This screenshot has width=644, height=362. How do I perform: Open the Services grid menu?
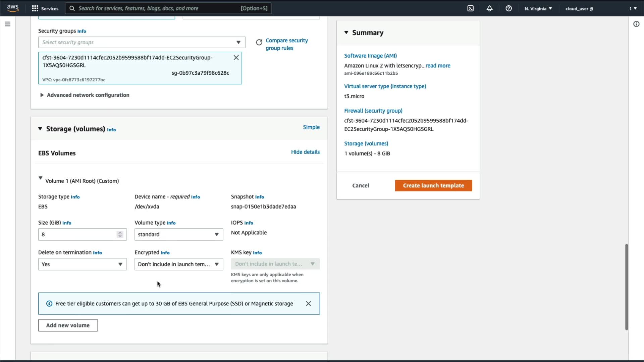click(35, 8)
